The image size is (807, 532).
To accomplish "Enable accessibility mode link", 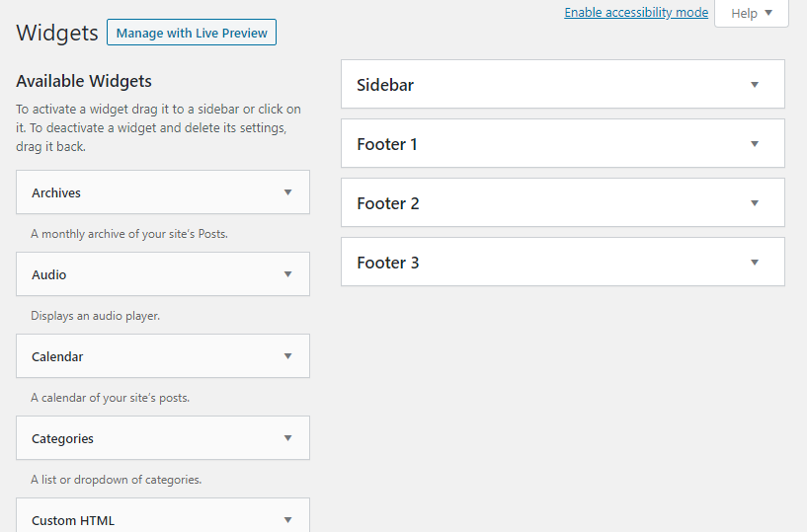I will pyautogui.click(x=636, y=13).
